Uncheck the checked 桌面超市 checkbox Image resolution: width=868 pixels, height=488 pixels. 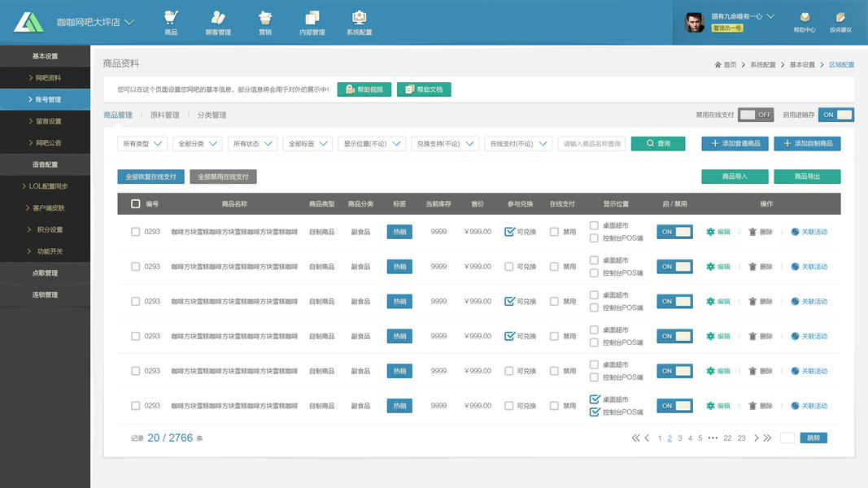595,399
